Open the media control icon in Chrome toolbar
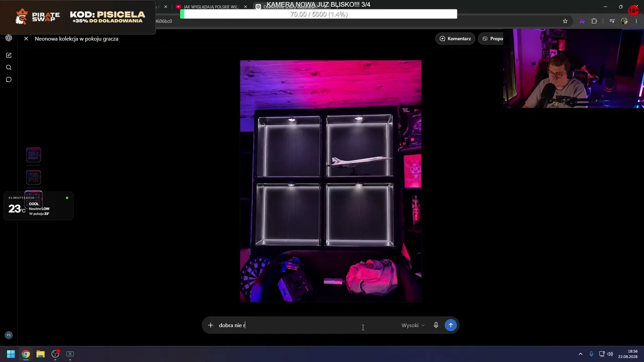Screen dimensions: 644x362 click(612, 21)
